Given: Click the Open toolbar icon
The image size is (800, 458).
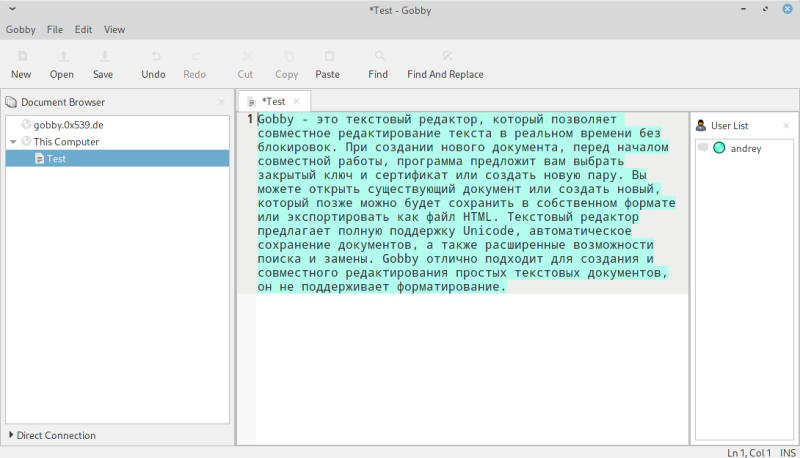Looking at the screenshot, I should pos(62,57).
